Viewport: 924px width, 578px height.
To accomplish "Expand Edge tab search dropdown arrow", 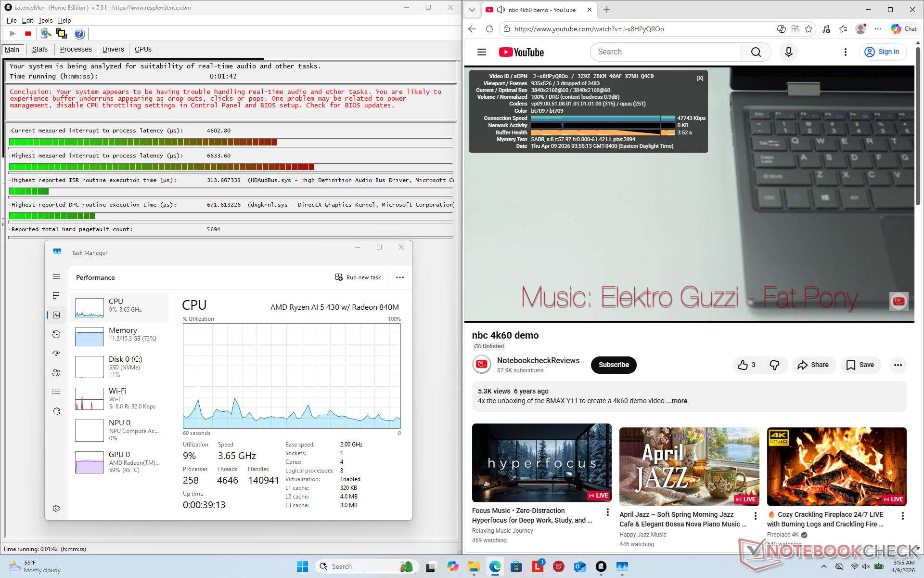I will coord(472,10).
